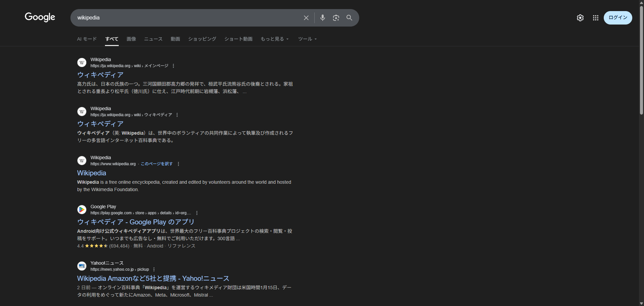Open three-dot options for the Yahoo!ニュース result
Screen dimensions: 644x306
point(154,269)
